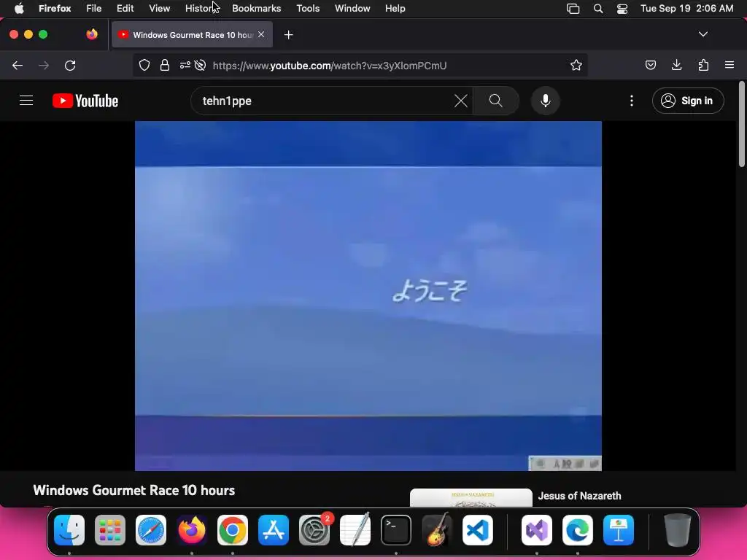Open GarageBand from the Dock
Screen dimensions: 747x560
click(437, 530)
